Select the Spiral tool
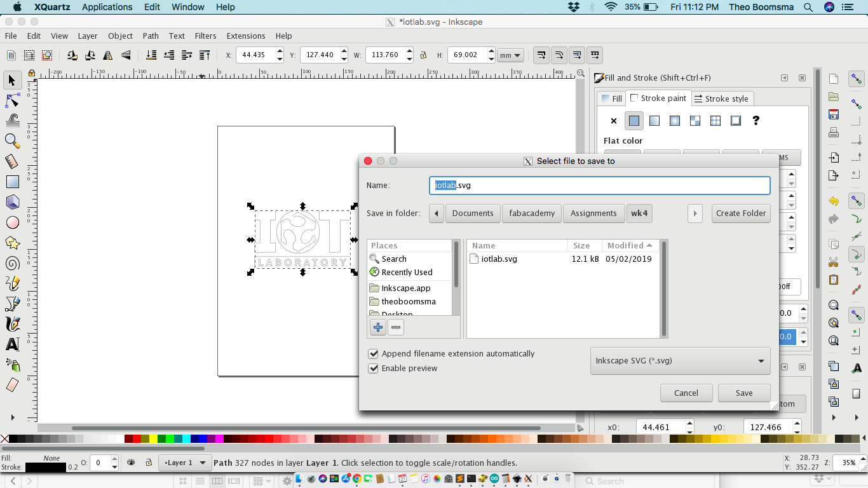Screen dimensions: 868x488 pyautogui.click(x=13, y=264)
